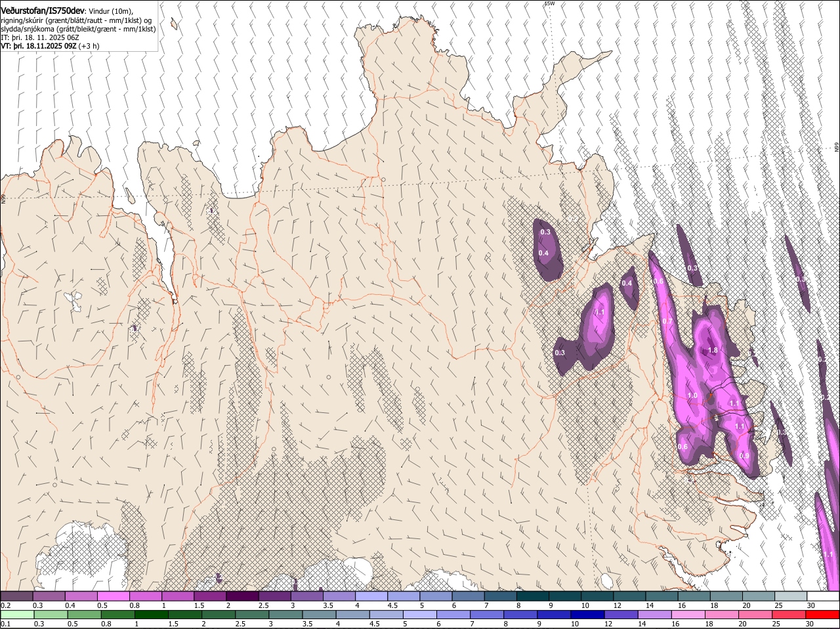Select the dark teal upper-legend swatch labeled 8

[x=533, y=596]
